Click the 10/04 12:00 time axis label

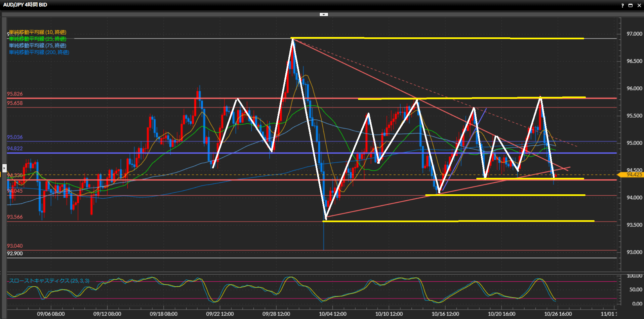tap(332, 314)
